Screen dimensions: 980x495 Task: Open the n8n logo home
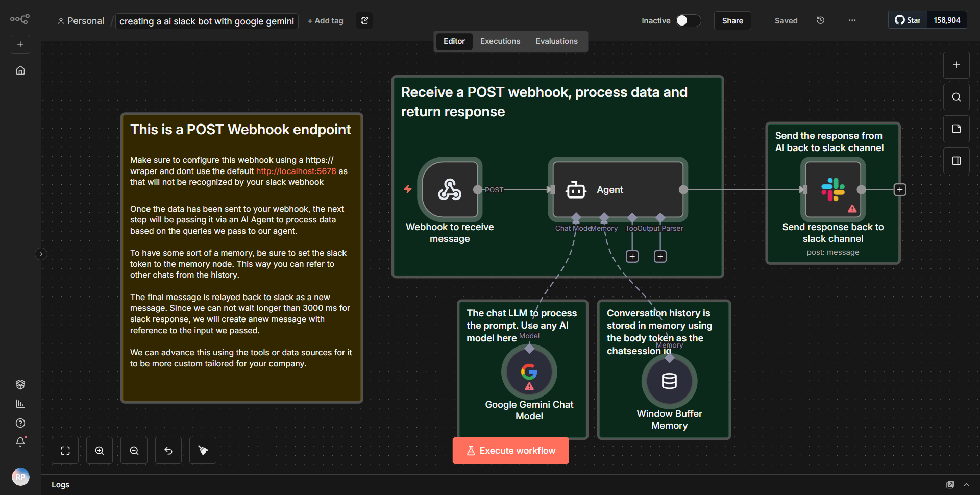(20, 19)
